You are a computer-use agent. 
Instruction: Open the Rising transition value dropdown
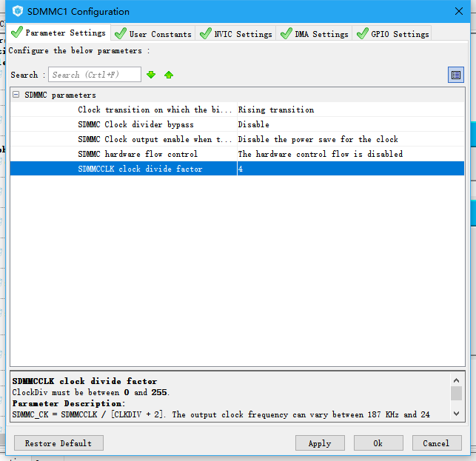point(351,110)
